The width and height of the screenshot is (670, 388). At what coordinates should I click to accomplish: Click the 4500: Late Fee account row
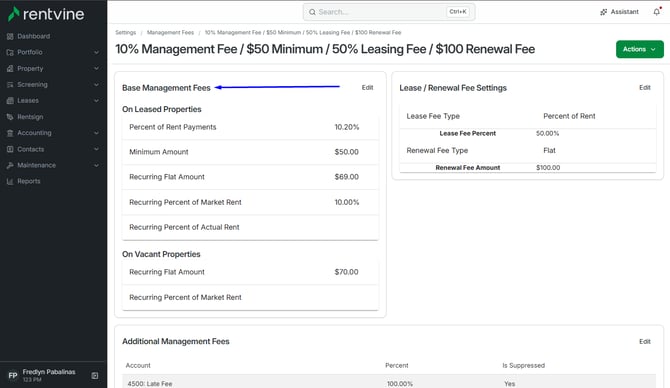click(x=389, y=383)
